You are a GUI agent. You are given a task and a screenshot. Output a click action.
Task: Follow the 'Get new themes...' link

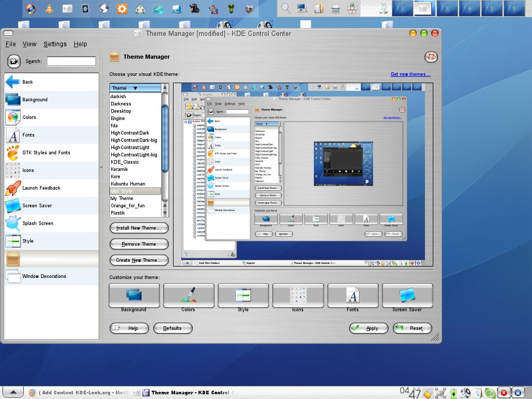tap(410, 74)
